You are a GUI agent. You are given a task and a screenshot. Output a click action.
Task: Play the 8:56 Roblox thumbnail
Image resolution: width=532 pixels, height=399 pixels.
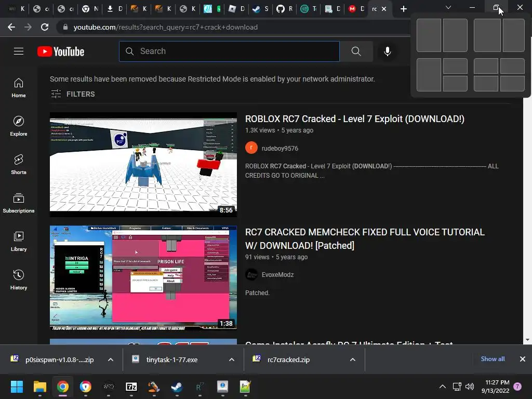coord(143,165)
